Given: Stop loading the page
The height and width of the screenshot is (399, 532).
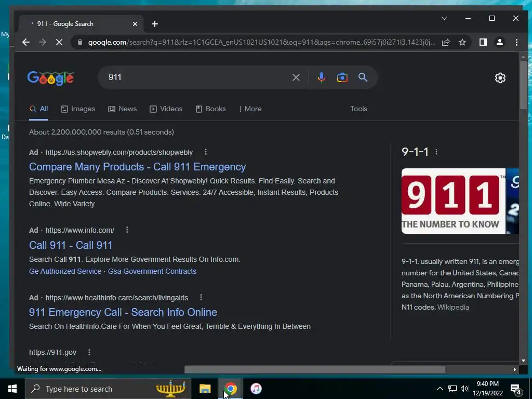Looking at the screenshot, I should pos(59,42).
